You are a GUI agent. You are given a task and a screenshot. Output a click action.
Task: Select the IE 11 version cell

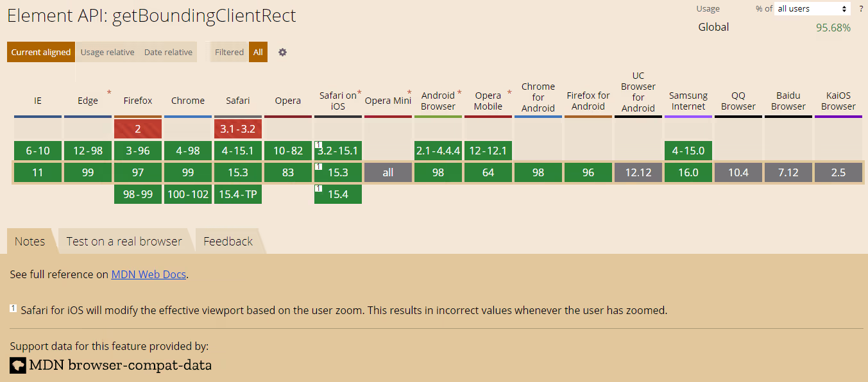tap(38, 172)
